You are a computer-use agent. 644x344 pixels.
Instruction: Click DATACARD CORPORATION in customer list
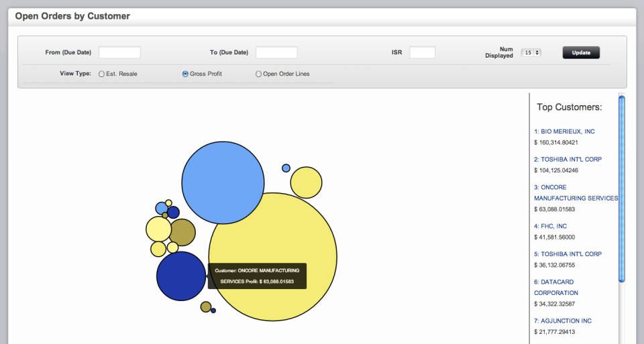coord(556,288)
